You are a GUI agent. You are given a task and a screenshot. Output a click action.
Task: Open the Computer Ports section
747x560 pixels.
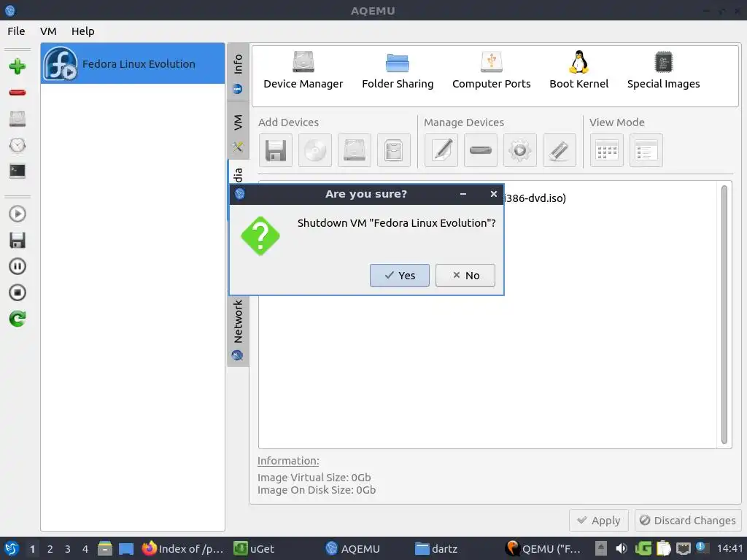(x=491, y=71)
